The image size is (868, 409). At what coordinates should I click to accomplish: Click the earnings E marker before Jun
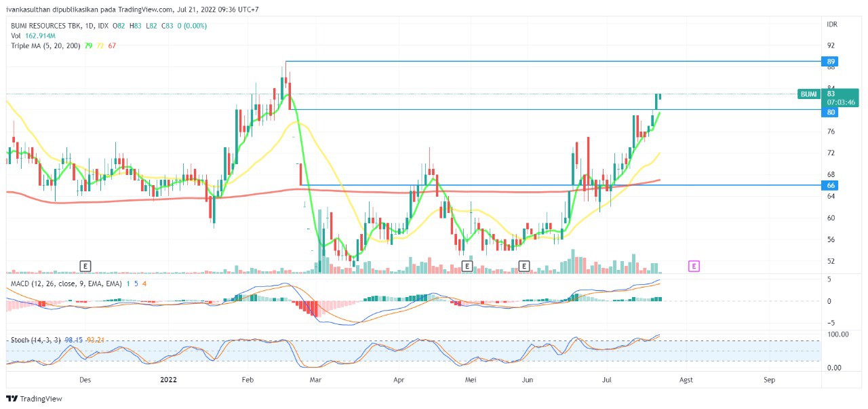point(524,266)
